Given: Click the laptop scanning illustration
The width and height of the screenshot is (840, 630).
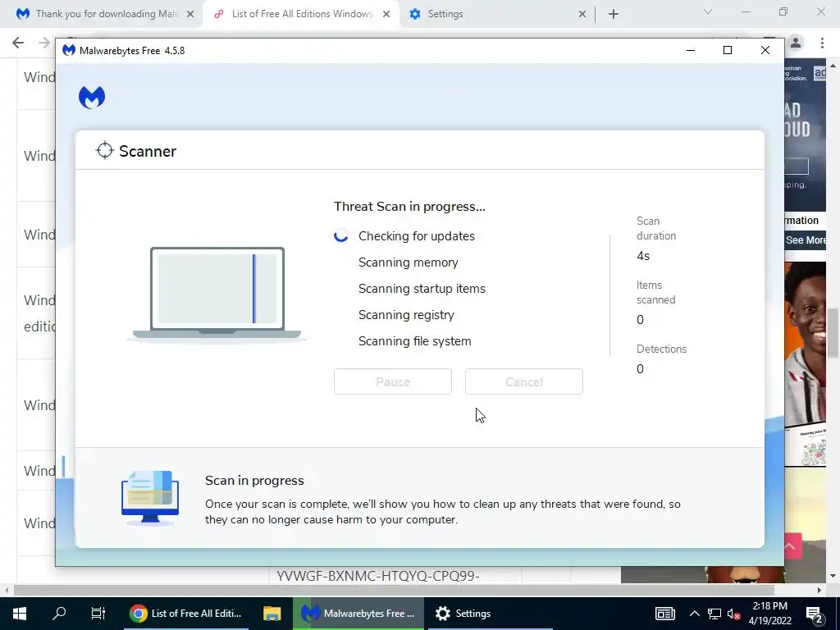Looking at the screenshot, I should tap(217, 294).
